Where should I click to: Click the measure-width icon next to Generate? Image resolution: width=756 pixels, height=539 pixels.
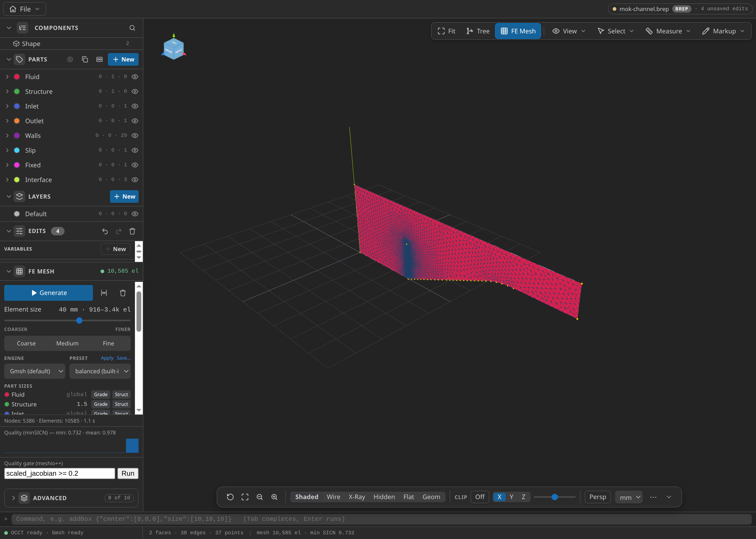pyautogui.click(x=104, y=293)
